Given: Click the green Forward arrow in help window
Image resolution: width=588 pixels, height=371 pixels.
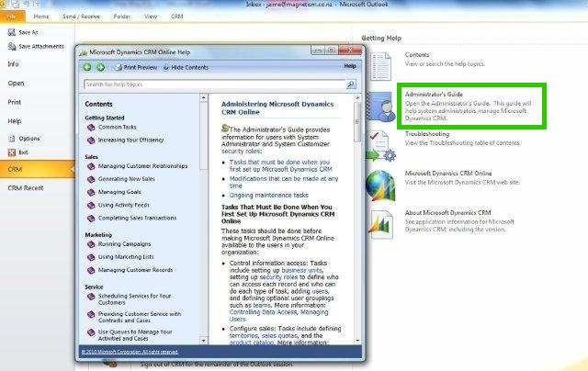Looking at the screenshot, I should (99, 67).
